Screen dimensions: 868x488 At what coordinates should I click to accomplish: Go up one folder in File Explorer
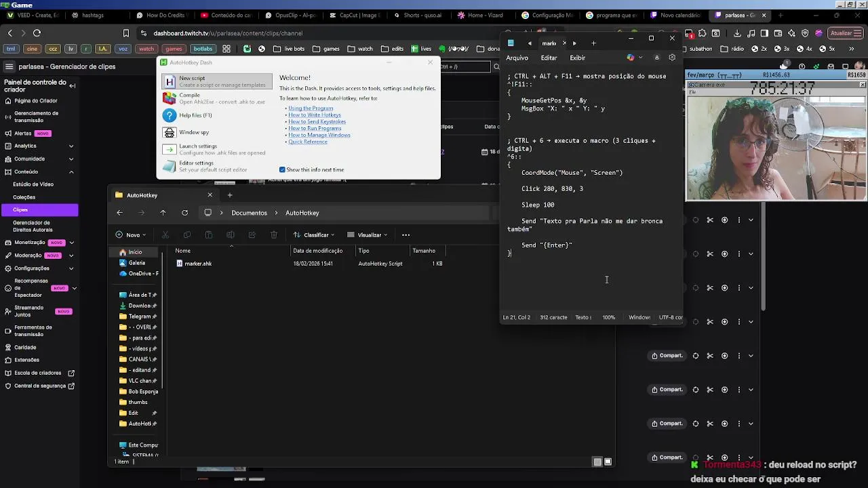coord(163,213)
